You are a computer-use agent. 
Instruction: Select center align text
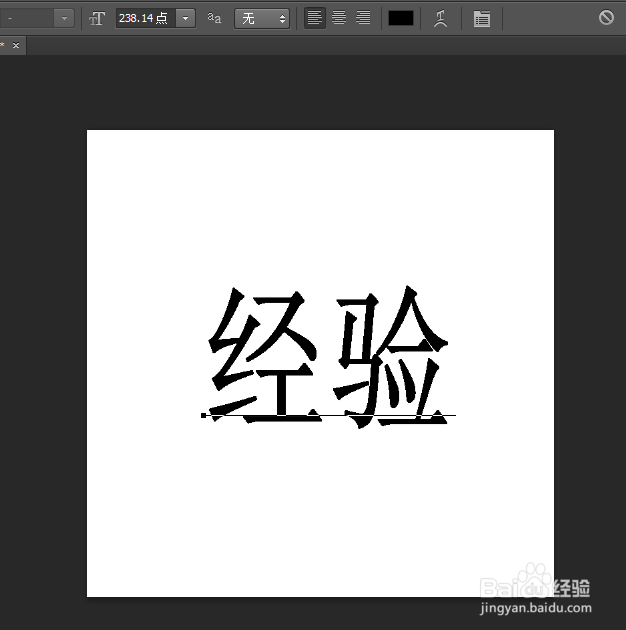(339, 18)
